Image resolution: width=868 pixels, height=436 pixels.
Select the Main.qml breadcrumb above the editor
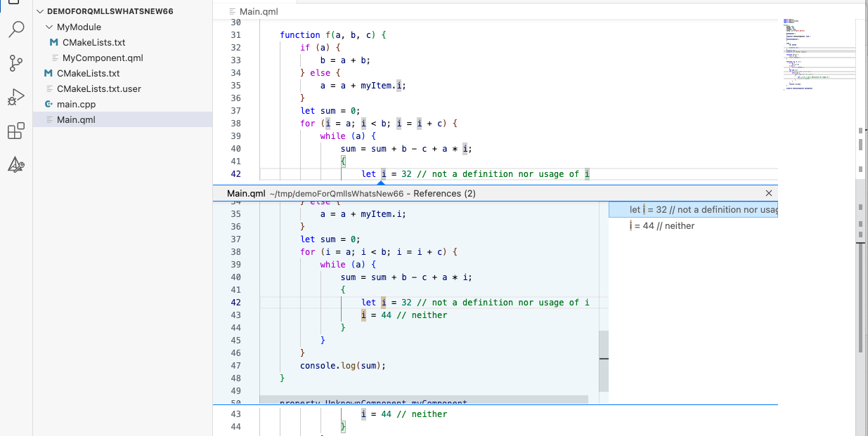[x=259, y=12]
